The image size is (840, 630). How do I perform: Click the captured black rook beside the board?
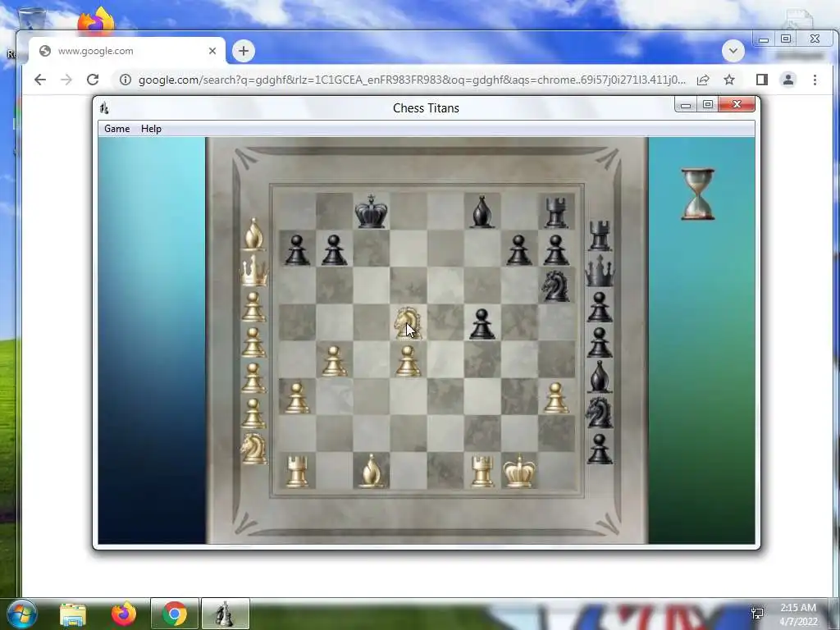[x=600, y=235]
